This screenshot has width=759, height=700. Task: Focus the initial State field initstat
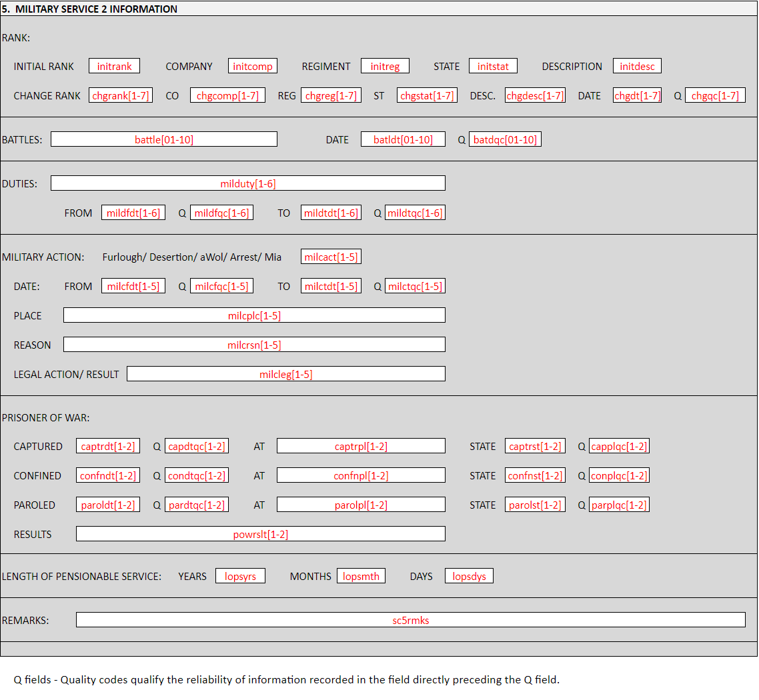click(x=493, y=66)
